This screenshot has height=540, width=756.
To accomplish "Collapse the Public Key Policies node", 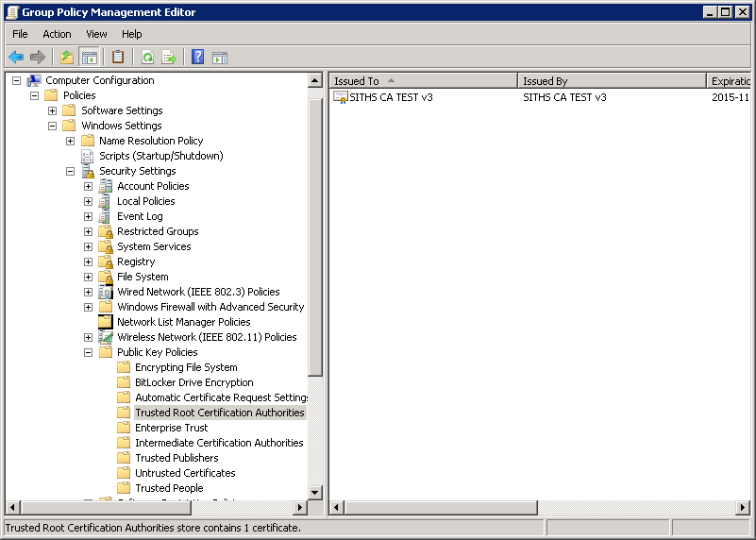I will 88,352.
